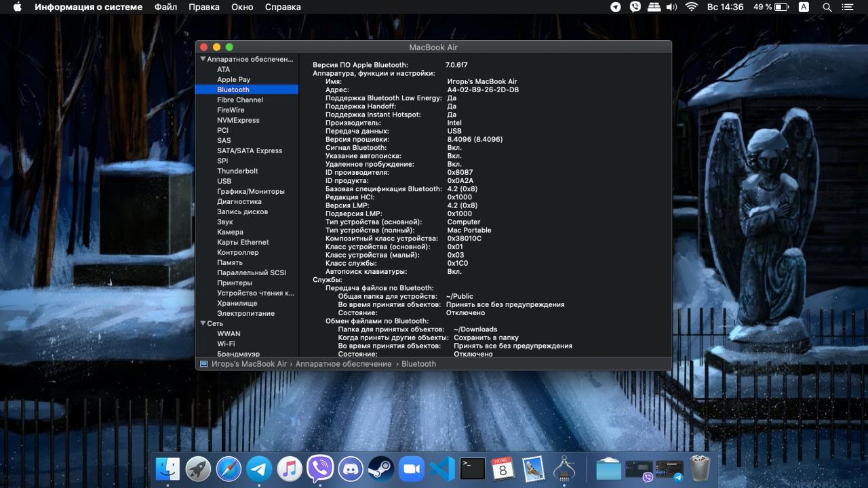Open the Справка menu
The height and width of the screenshot is (488, 868).
(x=283, y=7)
